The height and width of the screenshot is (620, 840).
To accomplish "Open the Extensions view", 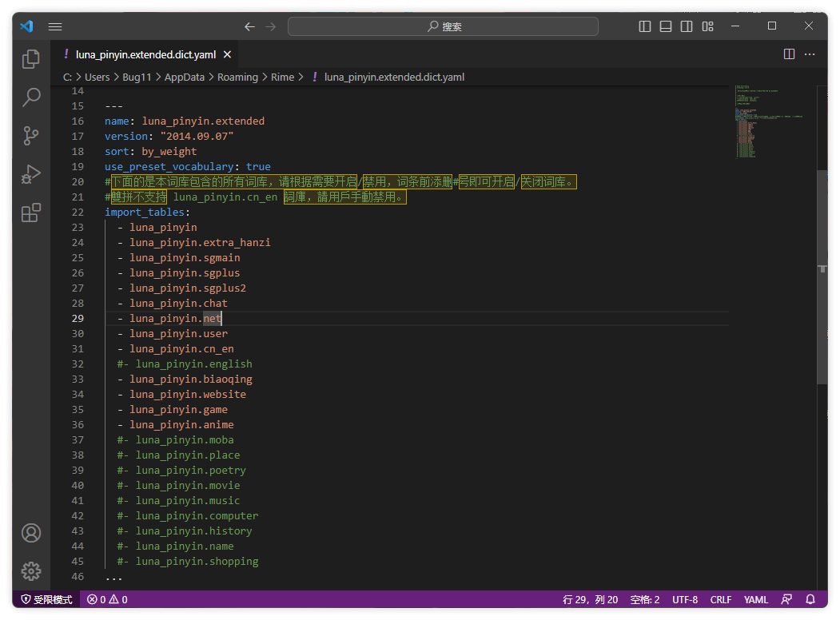I will [x=31, y=213].
